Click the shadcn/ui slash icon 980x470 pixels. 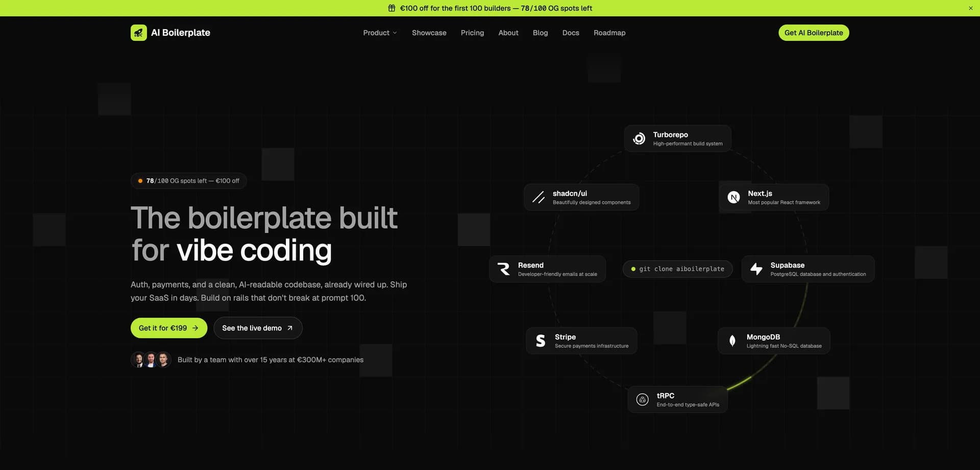[x=538, y=197]
